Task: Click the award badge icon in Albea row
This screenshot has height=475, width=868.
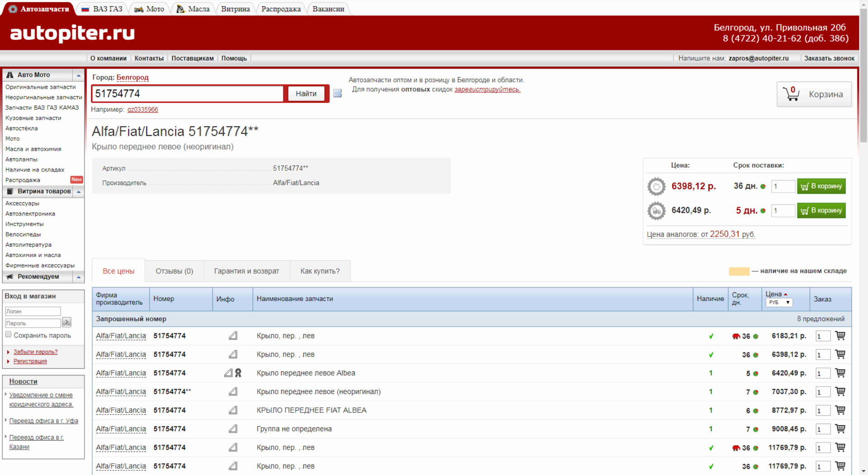Action: 238,373
